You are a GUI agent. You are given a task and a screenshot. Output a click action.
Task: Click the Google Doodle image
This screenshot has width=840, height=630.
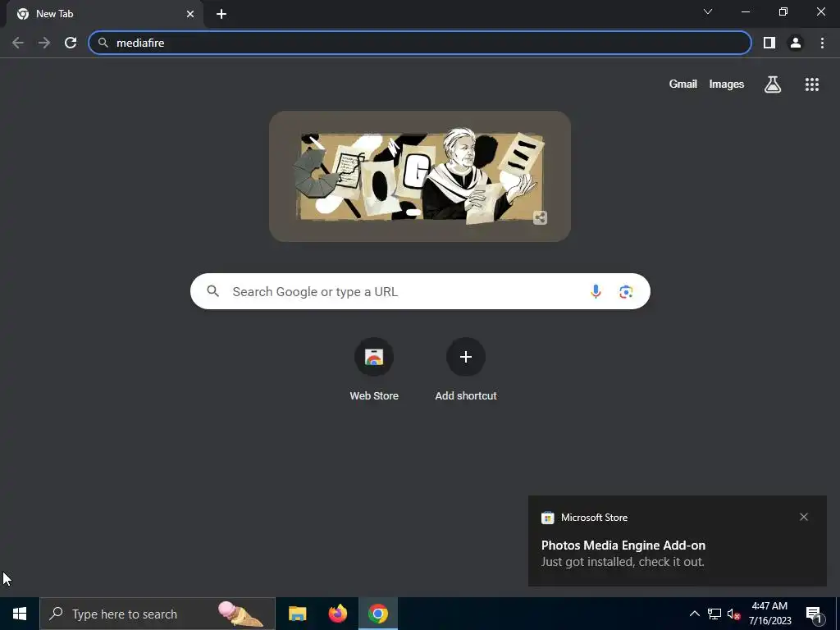pyautogui.click(x=420, y=176)
